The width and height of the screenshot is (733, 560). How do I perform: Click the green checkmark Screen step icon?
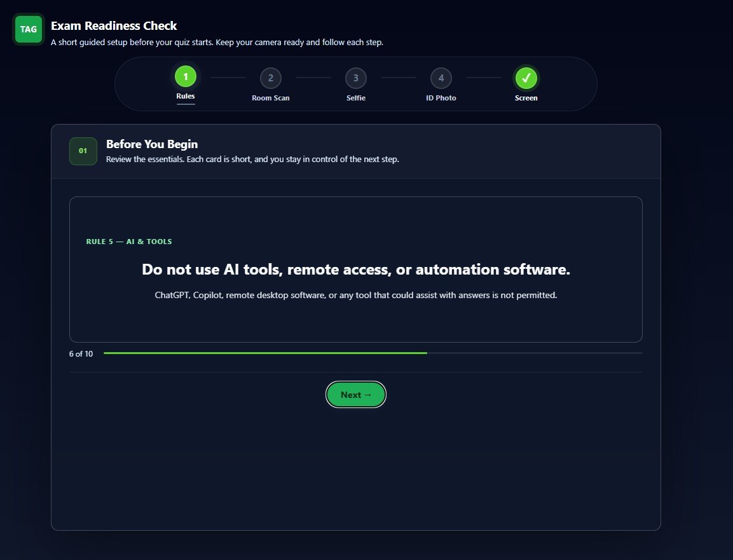pos(526,78)
